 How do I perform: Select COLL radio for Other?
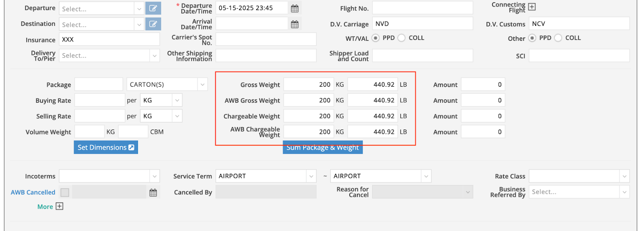(x=558, y=38)
